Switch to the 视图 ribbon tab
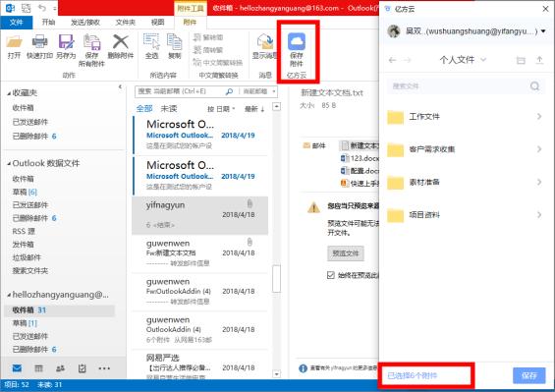Screen dimensions: 555x392 157,23
